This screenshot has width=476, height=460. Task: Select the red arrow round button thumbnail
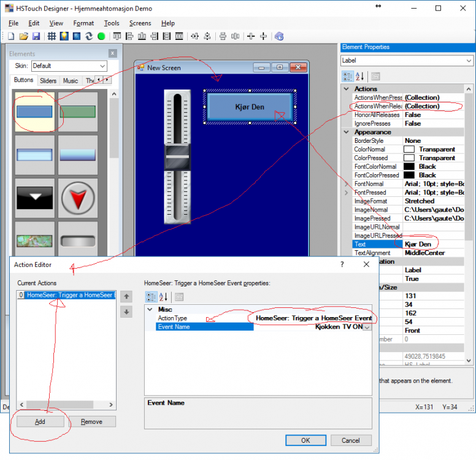(78, 199)
